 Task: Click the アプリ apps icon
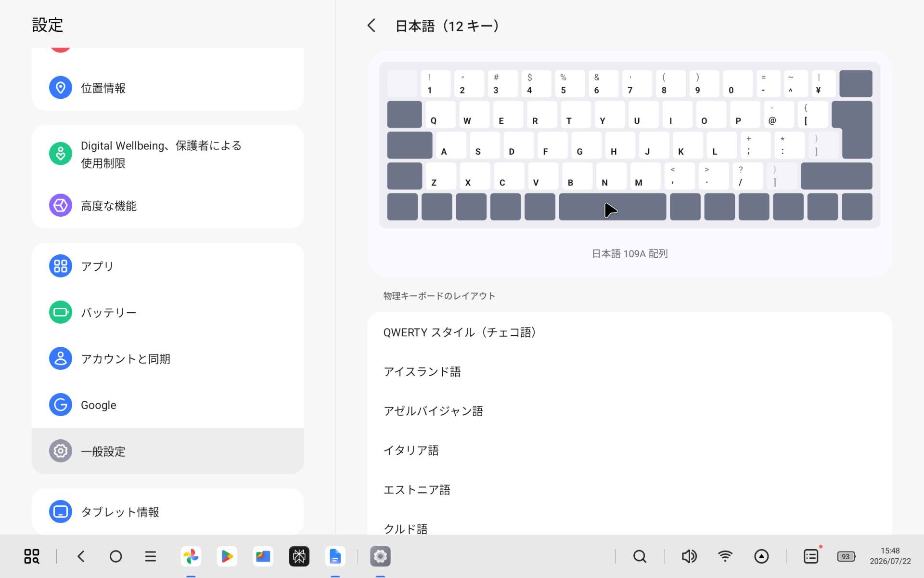point(60,266)
